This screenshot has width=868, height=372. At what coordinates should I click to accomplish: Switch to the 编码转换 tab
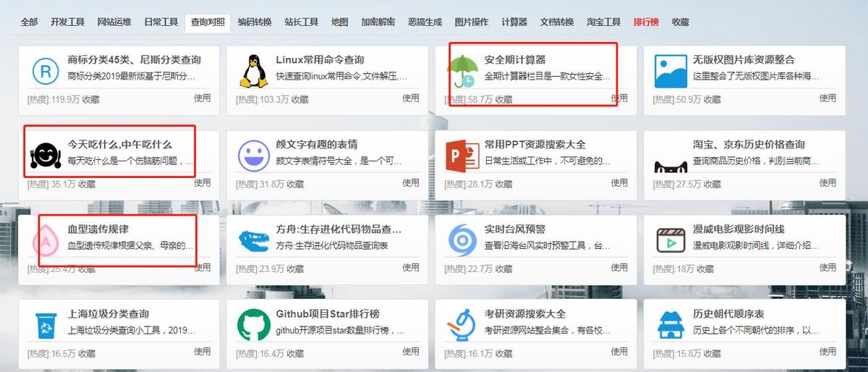click(255, 22)
